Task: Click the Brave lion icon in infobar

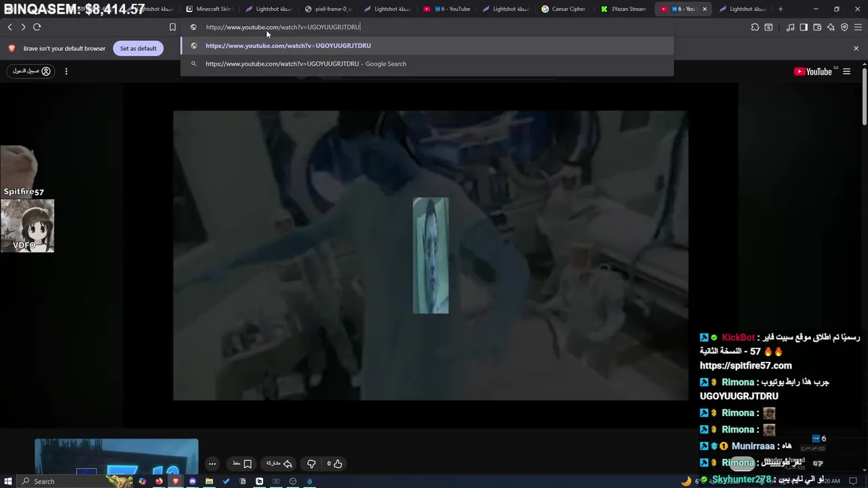Action: pyautogui.click(x=12, y=48)
